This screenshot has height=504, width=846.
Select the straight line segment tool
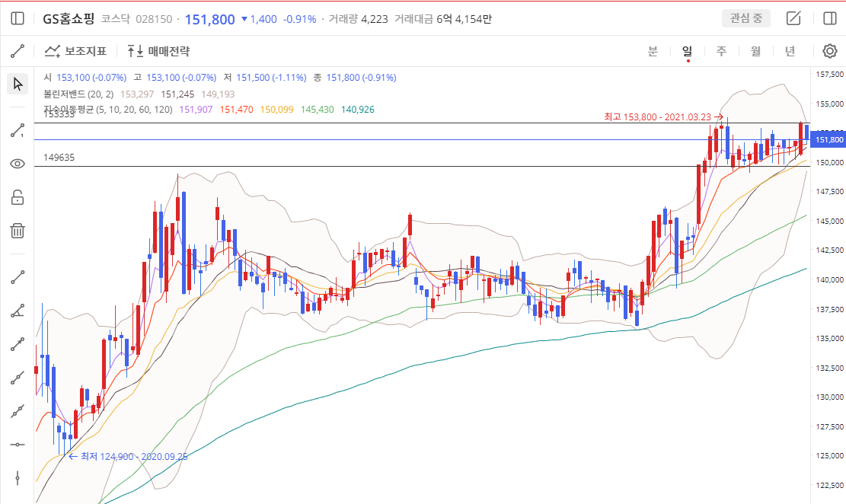(18, 277)
